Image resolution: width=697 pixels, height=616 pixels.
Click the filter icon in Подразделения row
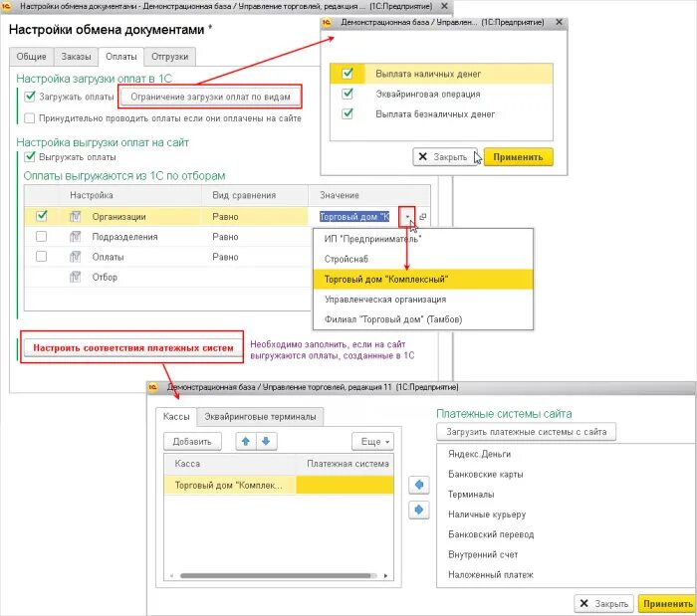point(75,236)
